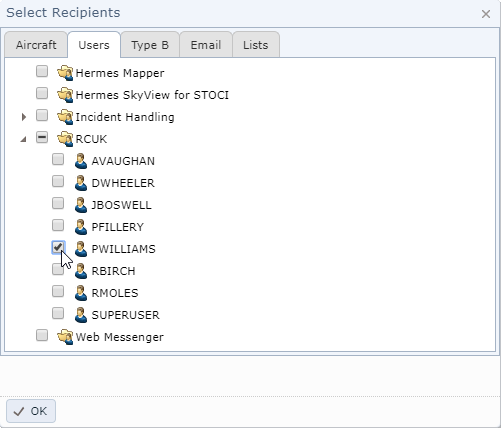Enable the RMOLES checkbox
501x428 pixels.
coord(58,291)
